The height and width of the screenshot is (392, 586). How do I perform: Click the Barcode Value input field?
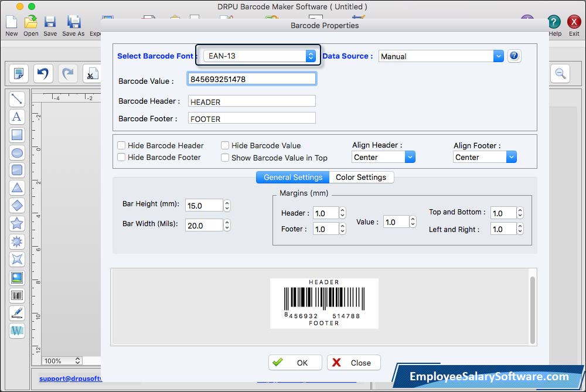point(251,79)
